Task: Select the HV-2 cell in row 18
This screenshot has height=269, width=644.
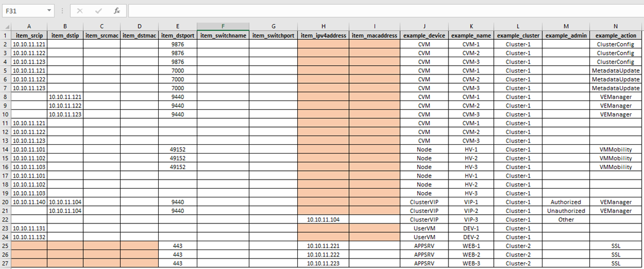Action: (471, 184)
